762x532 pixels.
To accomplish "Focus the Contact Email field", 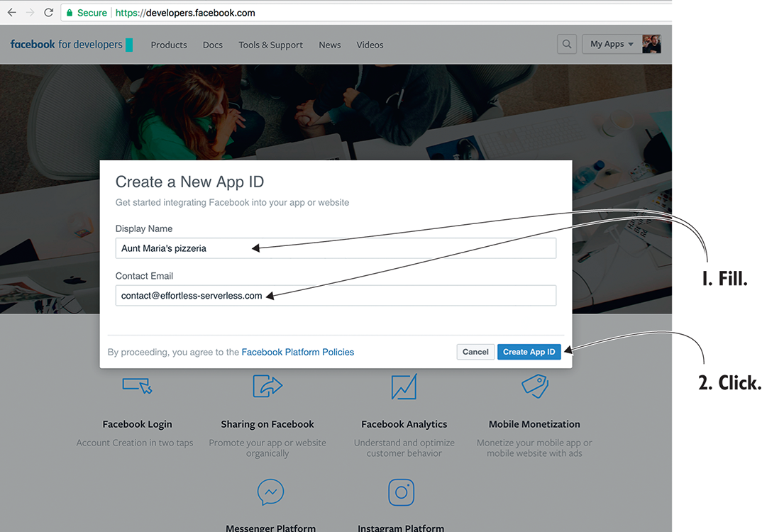I will 336,296.
